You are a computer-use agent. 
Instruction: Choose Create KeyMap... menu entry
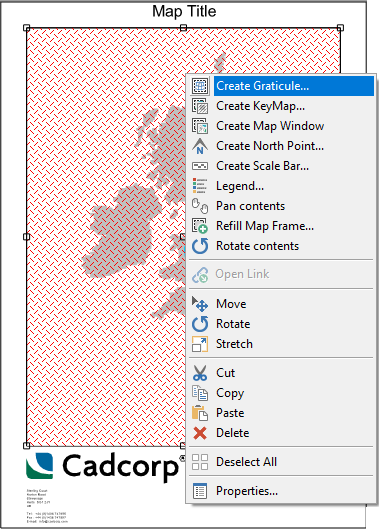click(x=281, y=106)
